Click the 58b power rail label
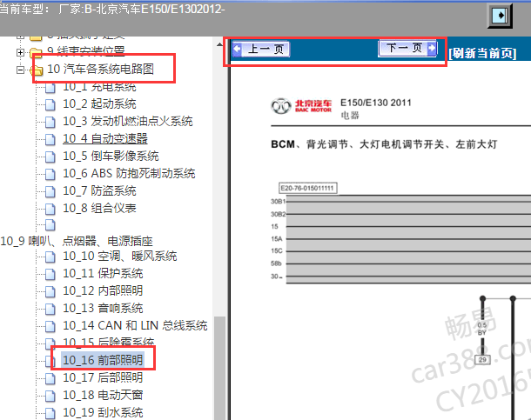This screenshot has height=420, width=531. tap(276, 263)
